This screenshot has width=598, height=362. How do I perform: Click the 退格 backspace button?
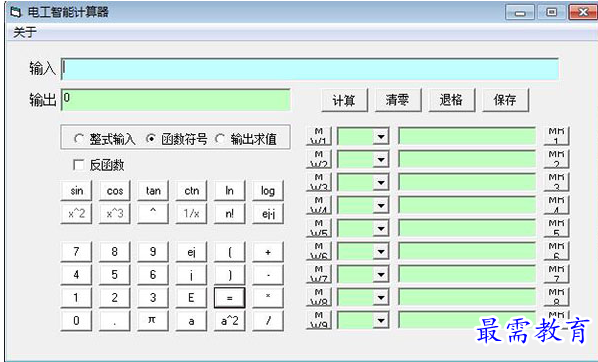[x=452, y=100]
